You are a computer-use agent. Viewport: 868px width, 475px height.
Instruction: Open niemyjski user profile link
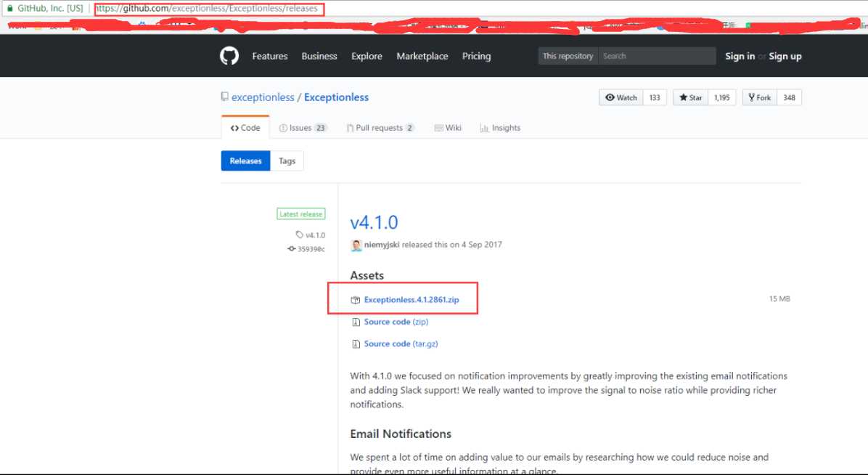(x=382, y=245)
